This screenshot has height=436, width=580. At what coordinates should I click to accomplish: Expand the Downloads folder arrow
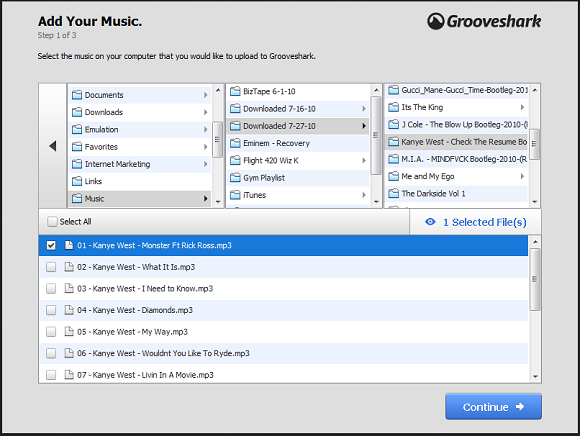pos(205,112)
